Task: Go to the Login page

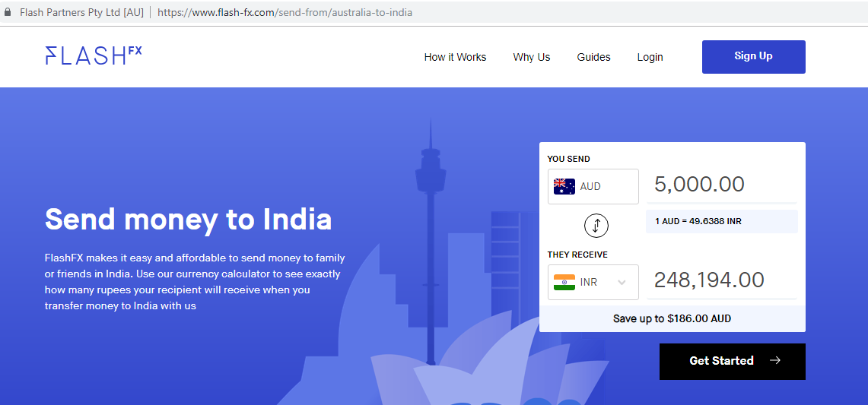Action: (x=650, y=57)
